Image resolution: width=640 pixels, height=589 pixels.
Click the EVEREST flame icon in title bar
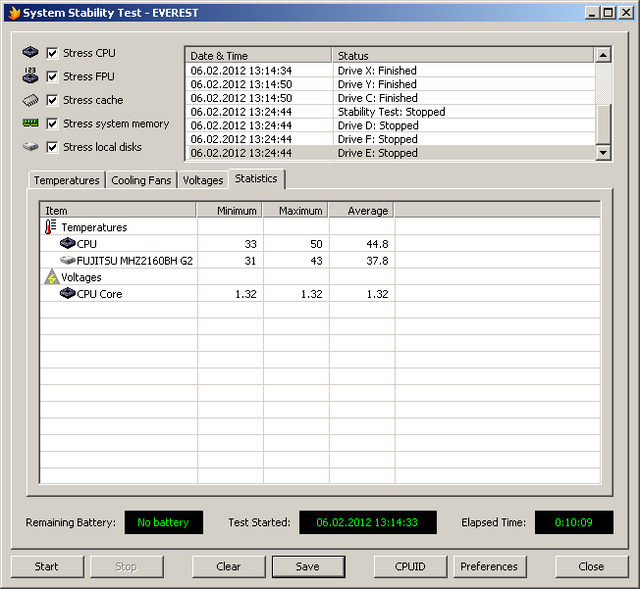13,13
